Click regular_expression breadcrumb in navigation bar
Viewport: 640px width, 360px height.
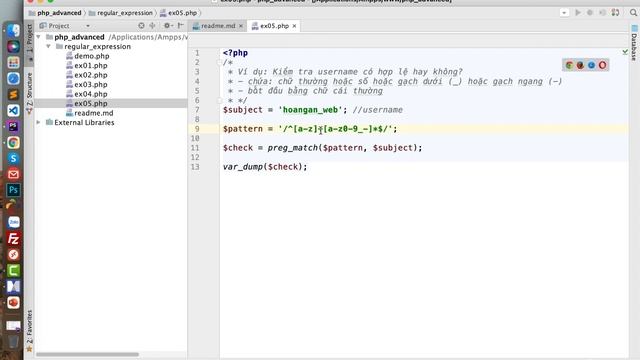pos(120,13)
